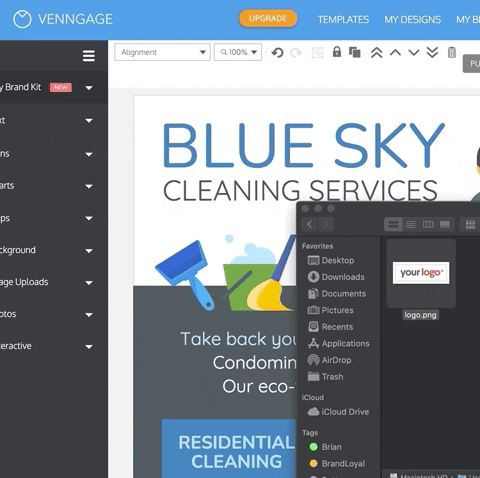The height and width of the screenshot is (478, 480).
Task: Open the Templates menu item
Action: pos(343,19)
